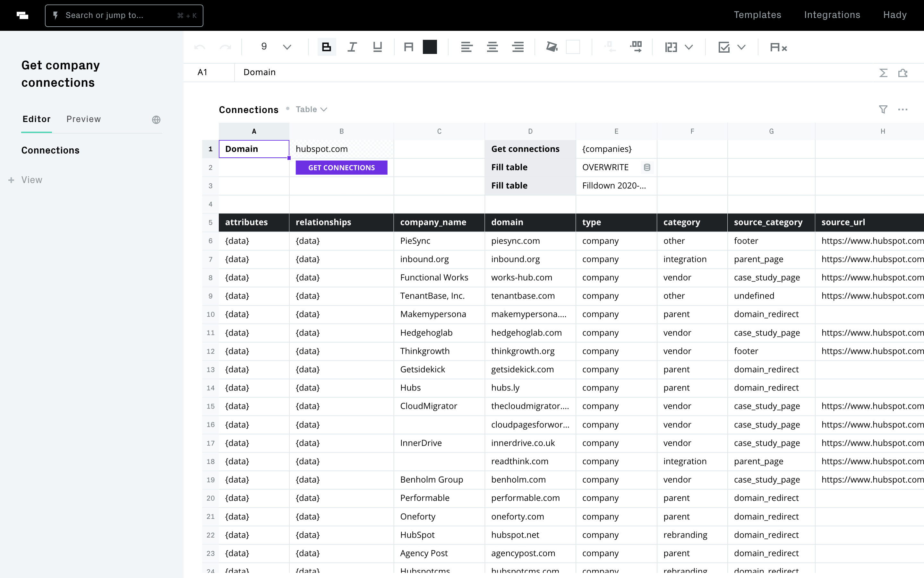Image resolution: width=924 pixels, height=578 pixels.
Task: Select the Connections view in sidebar
Action: pyautogui.click(x=50, y=150)
